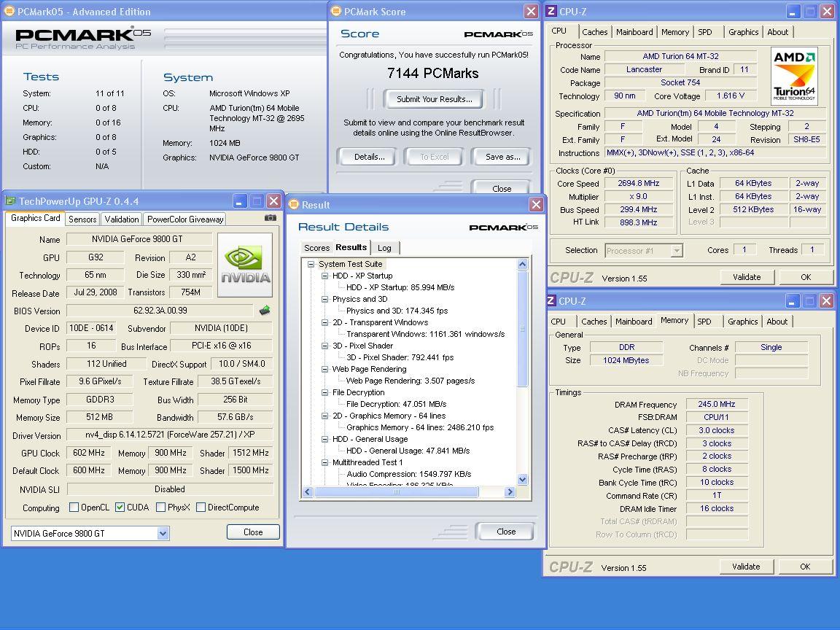Click the vertical scrollbar thumb in results tree
Screen dimensions: 840x630
(x=522, y=328)
